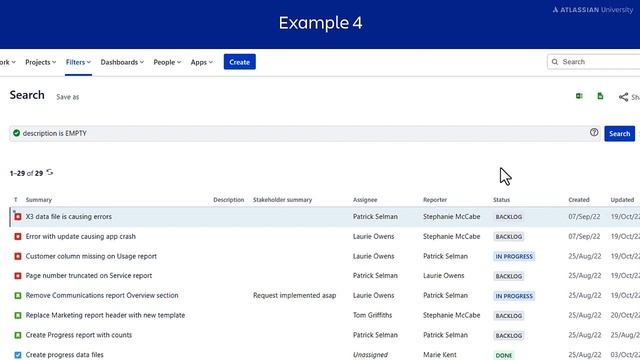This screenshot has width=640, height=360.
Task: Click bug icon for Page number truncated issue
Action: tap(18, 276)
